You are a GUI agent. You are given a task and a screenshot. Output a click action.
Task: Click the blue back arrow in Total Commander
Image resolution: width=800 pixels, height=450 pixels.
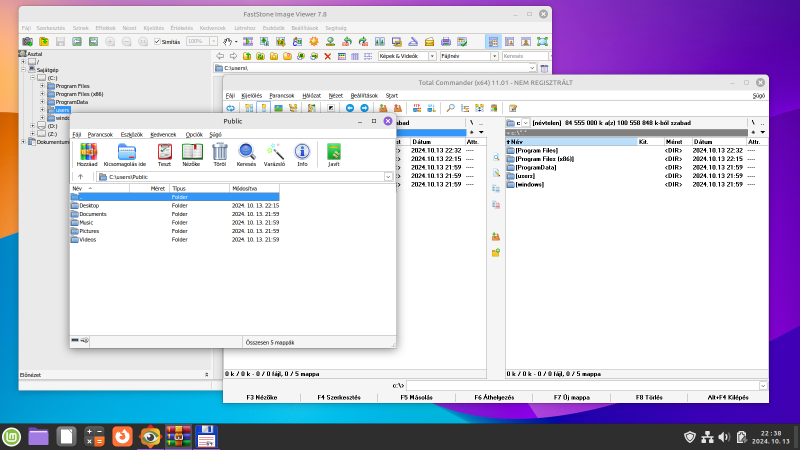point(350,108)
